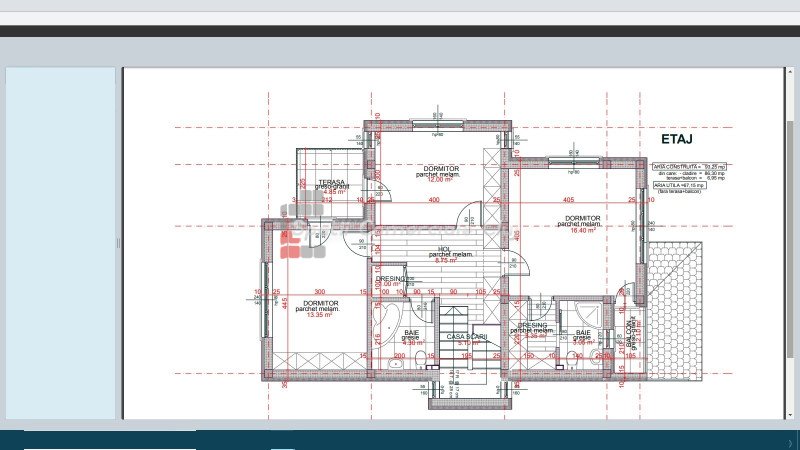Click the ARIA UTILA area box

680,185
